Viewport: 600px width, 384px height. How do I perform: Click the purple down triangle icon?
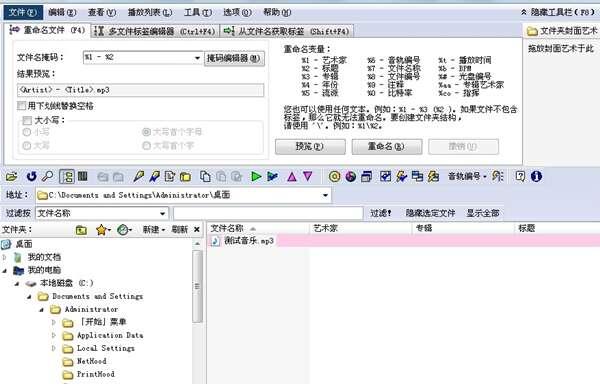click(307, 176)
